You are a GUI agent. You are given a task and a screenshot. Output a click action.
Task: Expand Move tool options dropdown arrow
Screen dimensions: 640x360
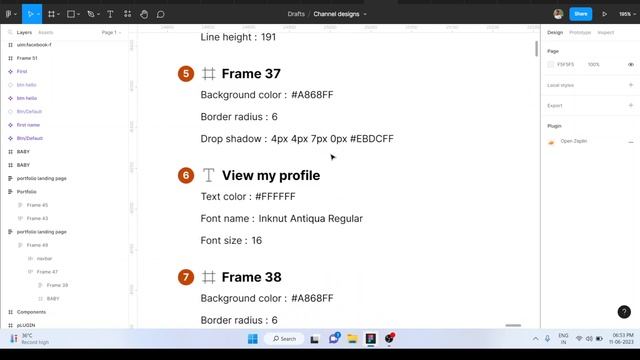click(x=38, y=14)
